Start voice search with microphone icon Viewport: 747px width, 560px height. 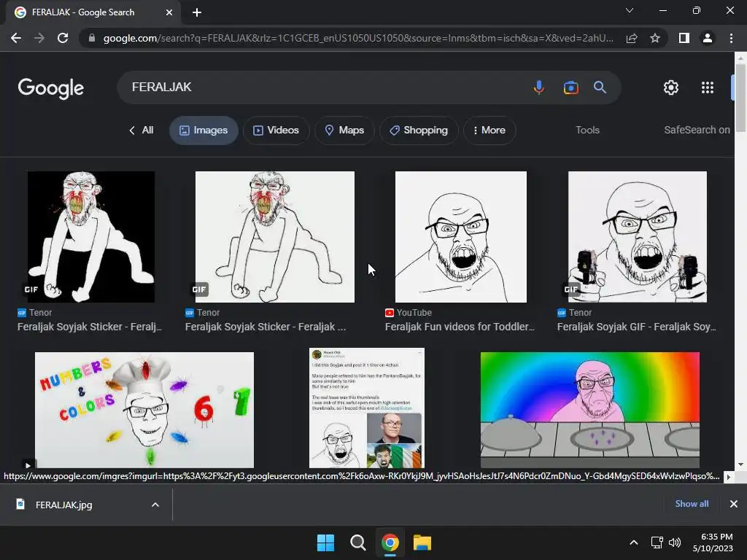click(539, 87)
